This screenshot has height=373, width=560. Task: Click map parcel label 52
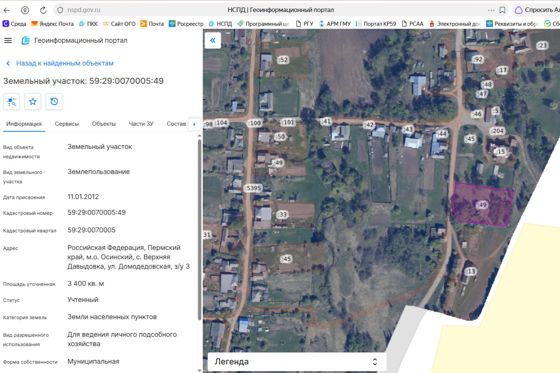pyautogui.click(x=283, y=60)
